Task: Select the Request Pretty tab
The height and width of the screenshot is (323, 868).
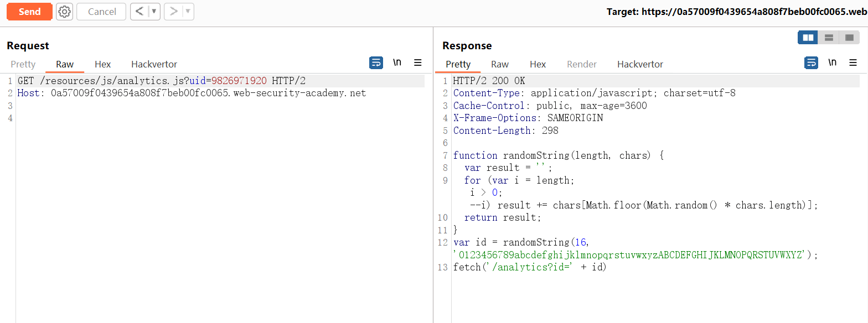Action: 23,64
